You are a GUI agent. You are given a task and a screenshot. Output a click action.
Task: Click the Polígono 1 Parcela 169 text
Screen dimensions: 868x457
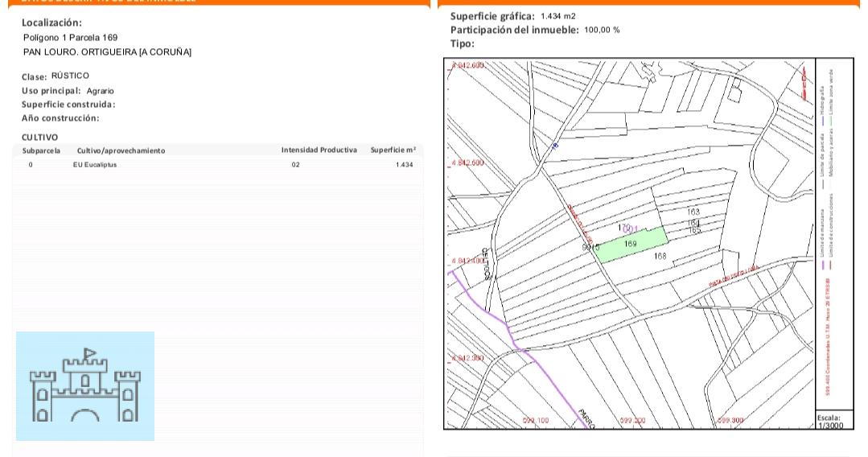click(x=70, y=38)
